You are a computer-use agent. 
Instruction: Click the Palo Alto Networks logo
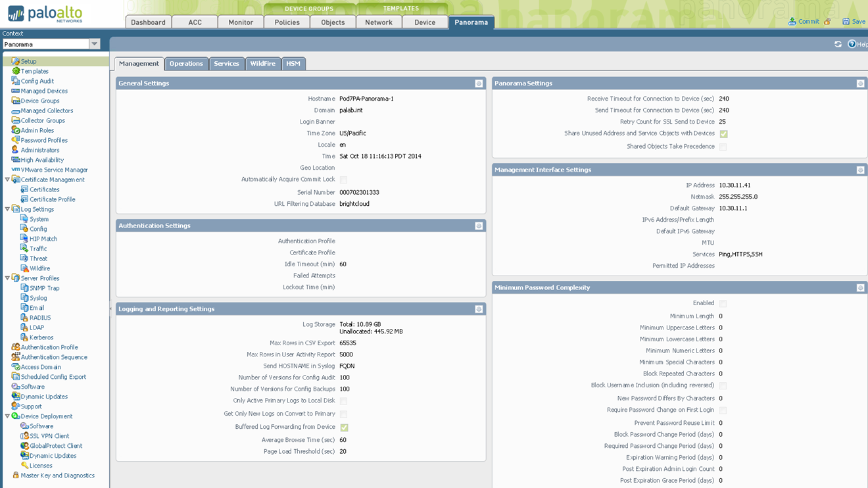click(x=45, y=13)
